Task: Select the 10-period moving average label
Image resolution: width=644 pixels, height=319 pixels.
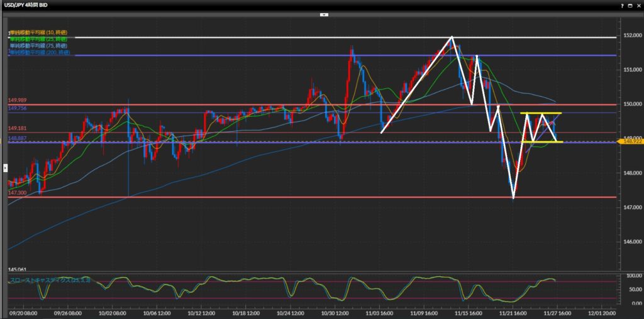Action: click(39, 32)
